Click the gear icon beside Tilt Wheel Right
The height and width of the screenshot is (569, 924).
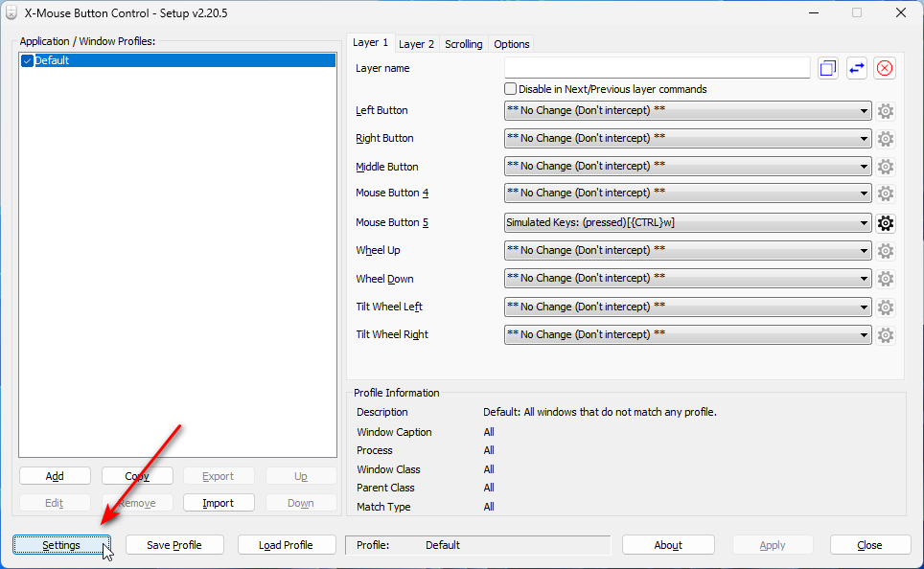pyautogui.click(x=886, y=335)
